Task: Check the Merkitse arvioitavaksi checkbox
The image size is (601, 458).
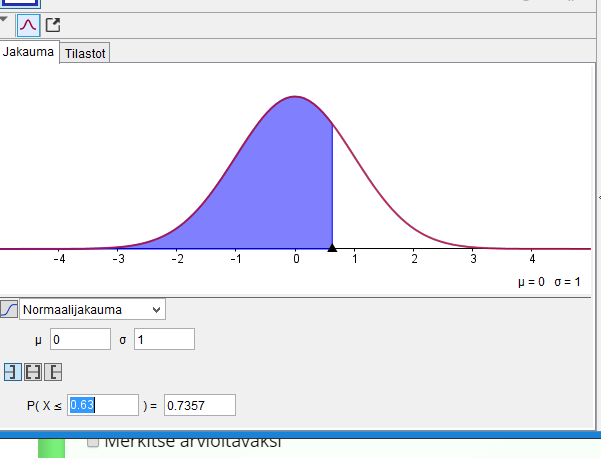Action: click(93, 441)
